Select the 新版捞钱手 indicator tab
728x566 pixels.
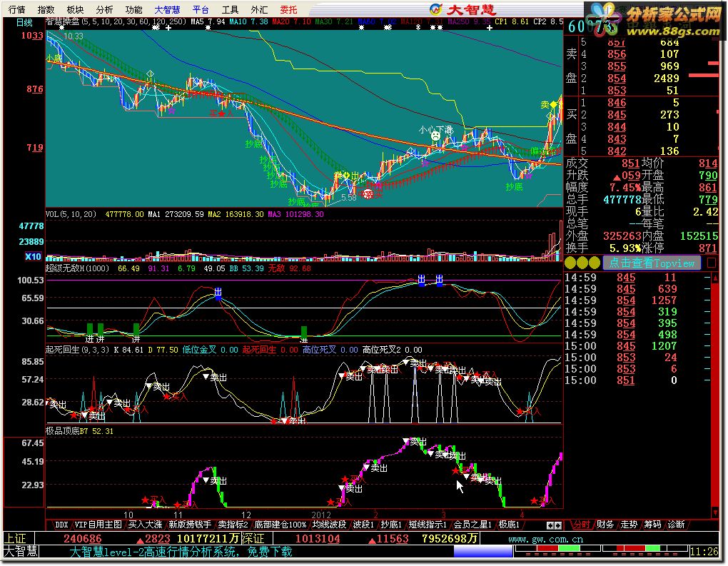coord(190,525)
